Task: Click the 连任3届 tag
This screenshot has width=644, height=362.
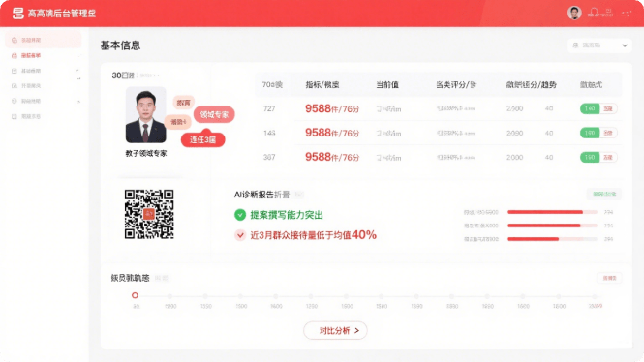Action: click(203, 139)
